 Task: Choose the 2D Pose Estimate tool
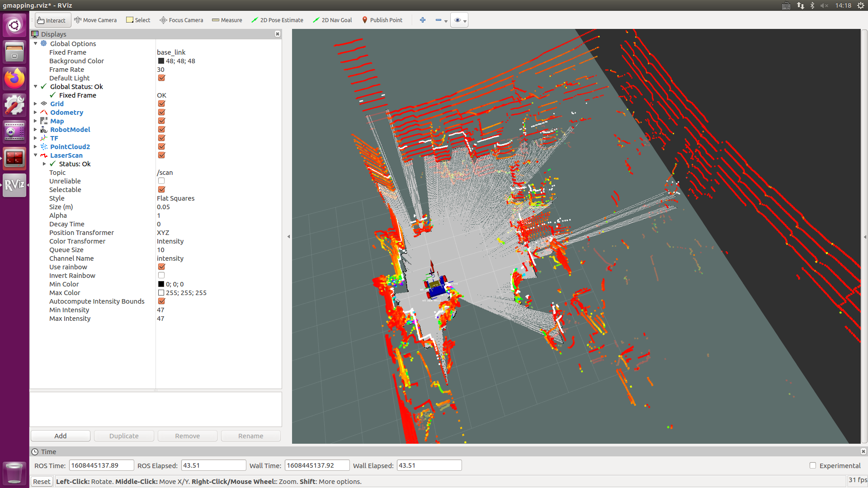[277, 20]
